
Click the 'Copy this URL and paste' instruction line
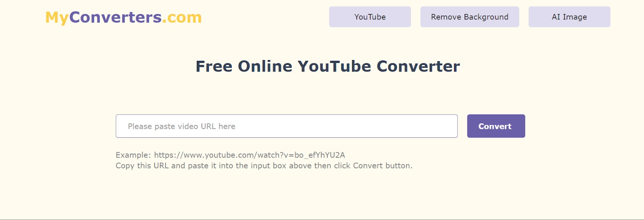264,166
